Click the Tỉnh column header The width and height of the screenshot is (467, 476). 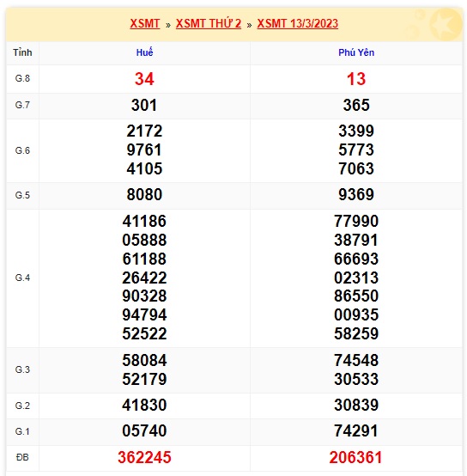[x=22, y=52]
